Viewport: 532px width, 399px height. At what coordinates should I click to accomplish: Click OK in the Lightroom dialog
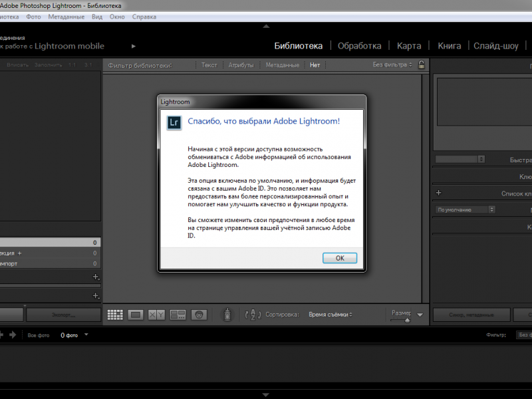click(340, 258)
